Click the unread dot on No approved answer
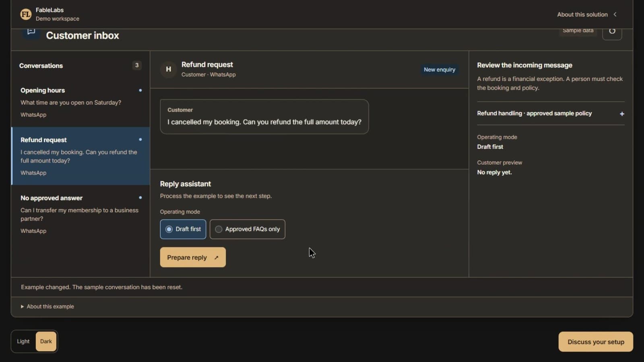 [x=140, y=198]
